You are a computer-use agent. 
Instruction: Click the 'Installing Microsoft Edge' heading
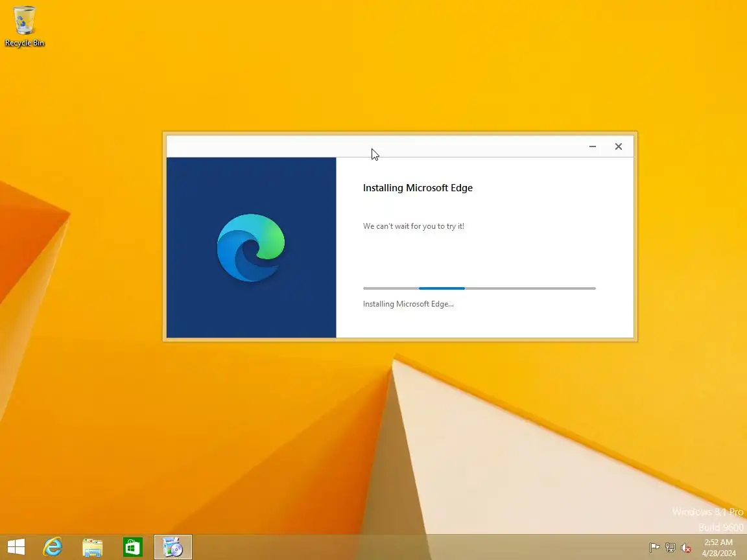coord(418,187)
